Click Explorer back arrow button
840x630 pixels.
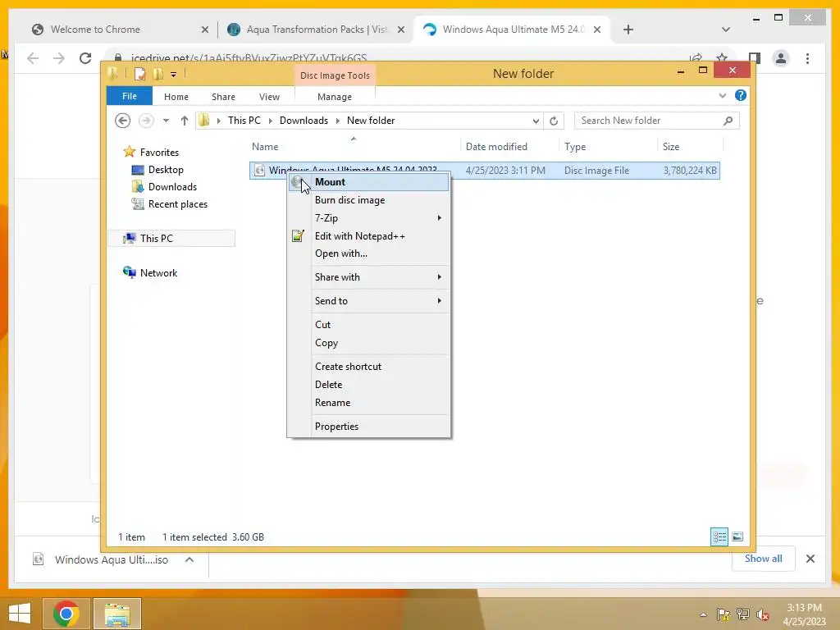[x=123, y=121]
